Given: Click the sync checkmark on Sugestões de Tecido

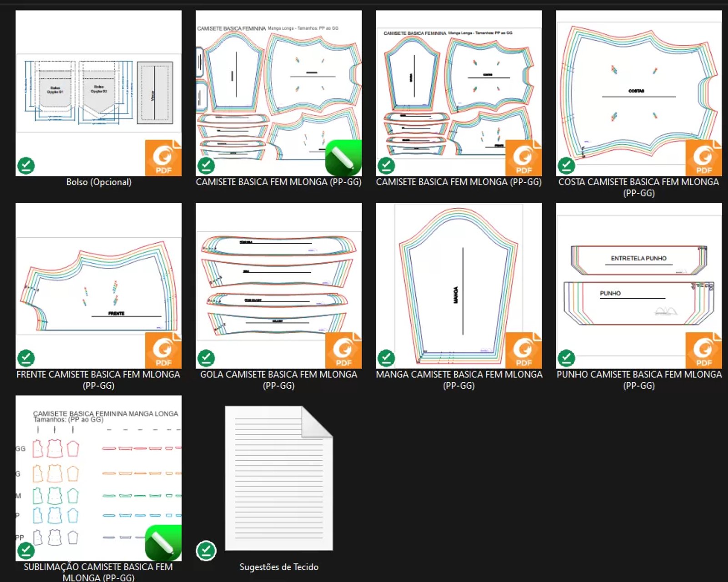Looking at the screenshot, I should [206, 551].
